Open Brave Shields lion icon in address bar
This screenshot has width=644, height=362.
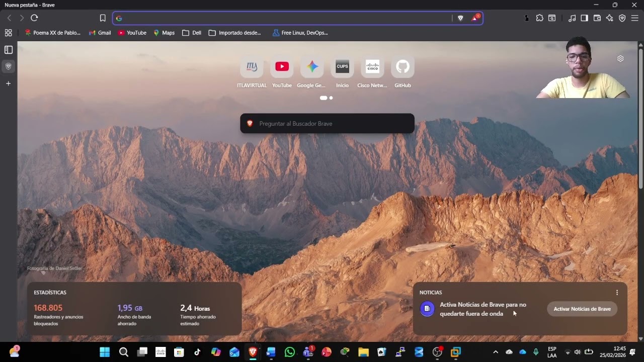click(460, 18)
